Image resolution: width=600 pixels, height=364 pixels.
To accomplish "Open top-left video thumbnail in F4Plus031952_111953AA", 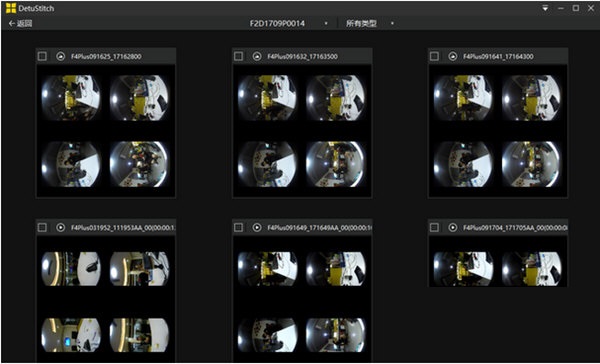I will point(71,269).
